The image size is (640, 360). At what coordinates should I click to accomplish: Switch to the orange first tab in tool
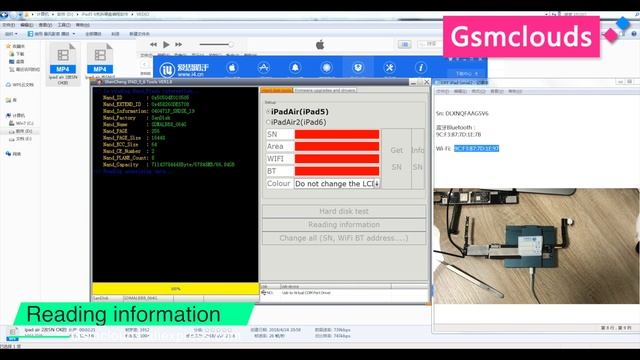tap(276, 90)
